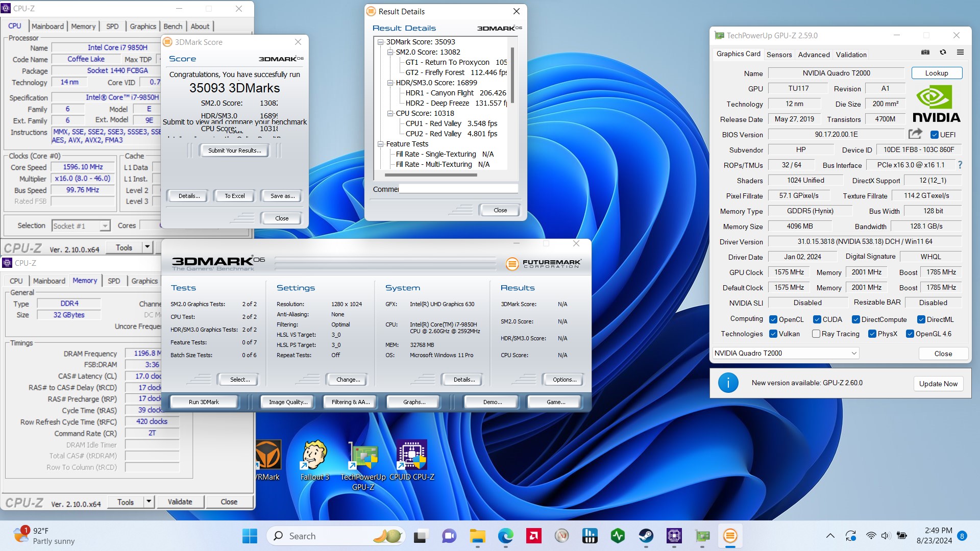This screenshot has width=980, height=551.
Task: Toggle the Ray Tracing checkbox
Action: tap(816, 334)
